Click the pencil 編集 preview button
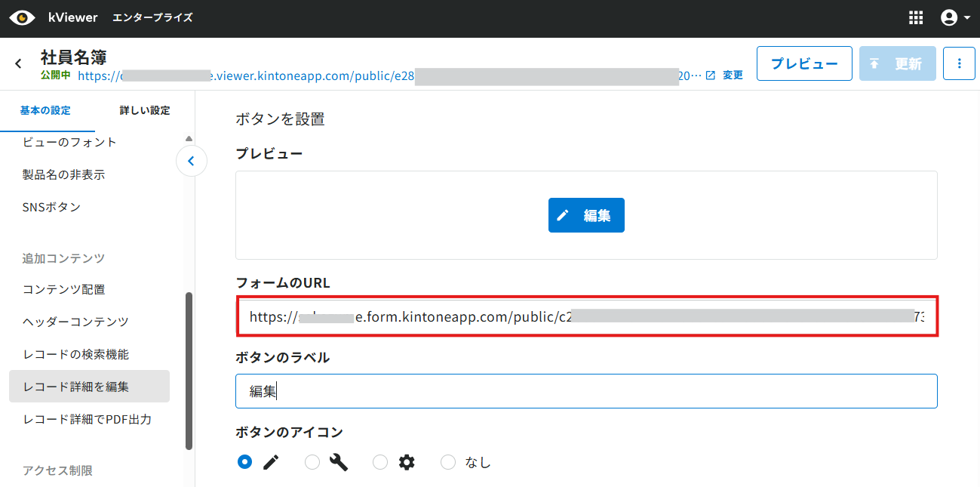The height and width of the screenshot is (487, 980). pyautogui.click(x=586, y=215)
